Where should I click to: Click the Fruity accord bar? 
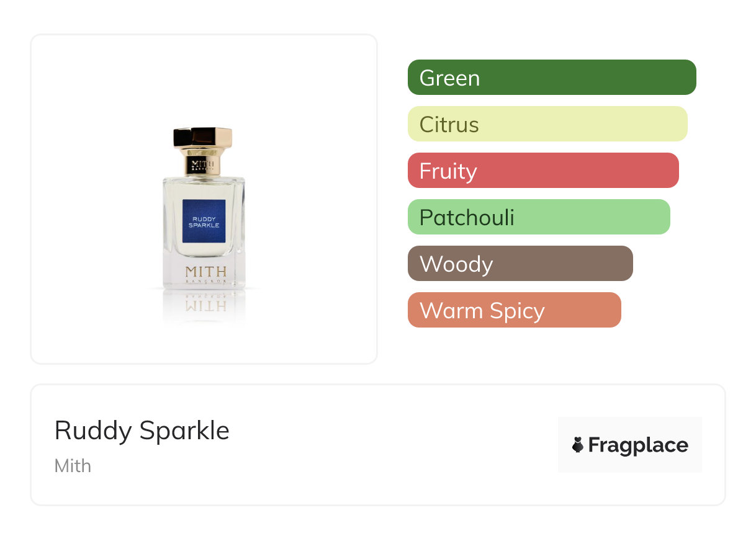tap(542, 171)
